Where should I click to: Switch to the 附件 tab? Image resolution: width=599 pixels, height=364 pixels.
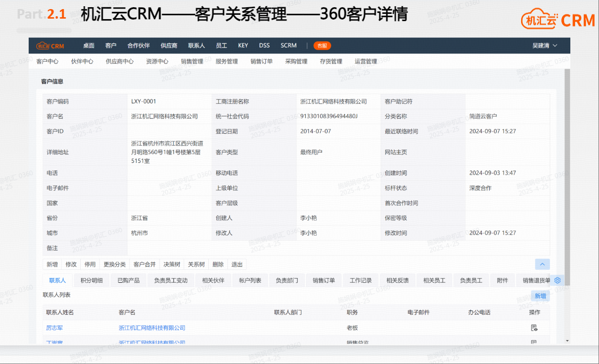point(503,280)
